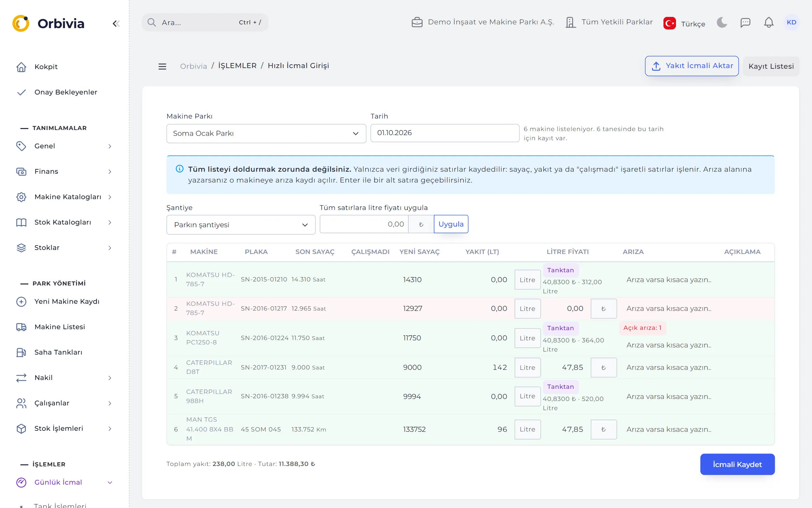Click the Tarih field showing 01.10.2026
Image resolution: width=812 pixels, height=508 pixels.
tap(445, 133)
